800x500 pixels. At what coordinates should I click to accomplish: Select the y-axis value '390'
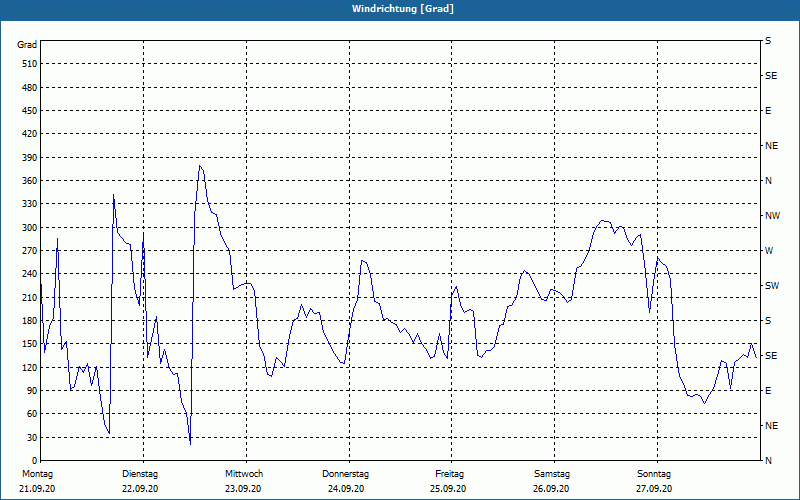30,158
